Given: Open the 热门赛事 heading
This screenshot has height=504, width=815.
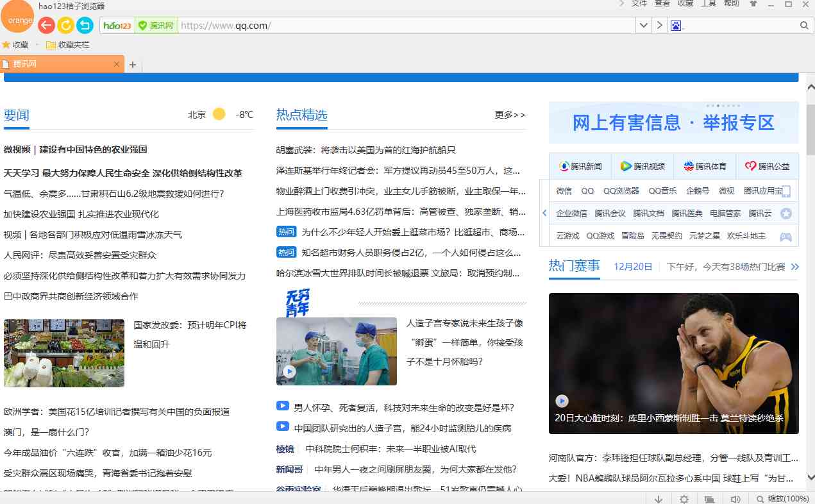Looking at the screenshot, I should [575, 265].
